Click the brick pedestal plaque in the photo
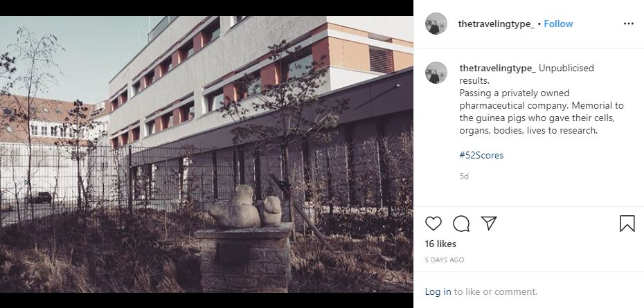Image resolution: width=644 pixels, height=308 pixels. pos(233,253)
